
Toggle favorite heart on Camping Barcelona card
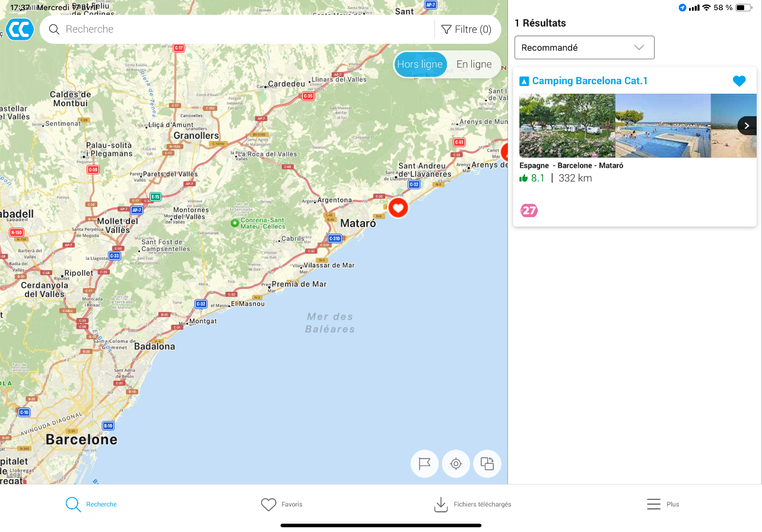coord(739,81)
